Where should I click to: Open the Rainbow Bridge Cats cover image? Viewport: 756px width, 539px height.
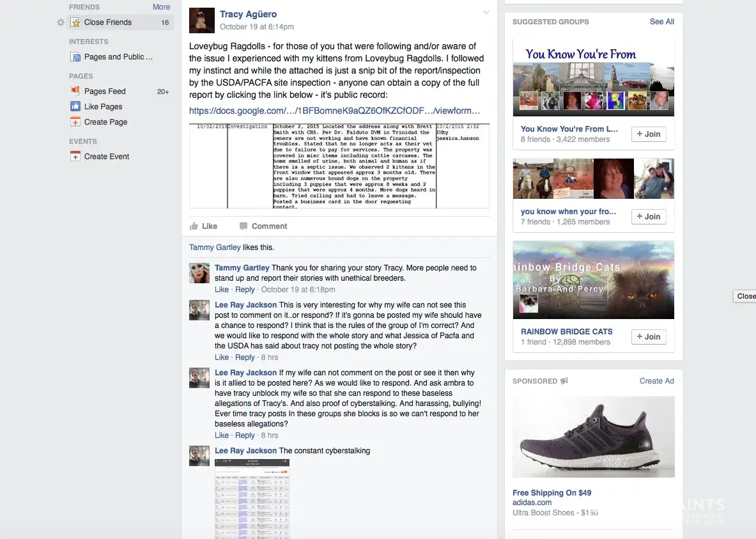tap(594, 280)
